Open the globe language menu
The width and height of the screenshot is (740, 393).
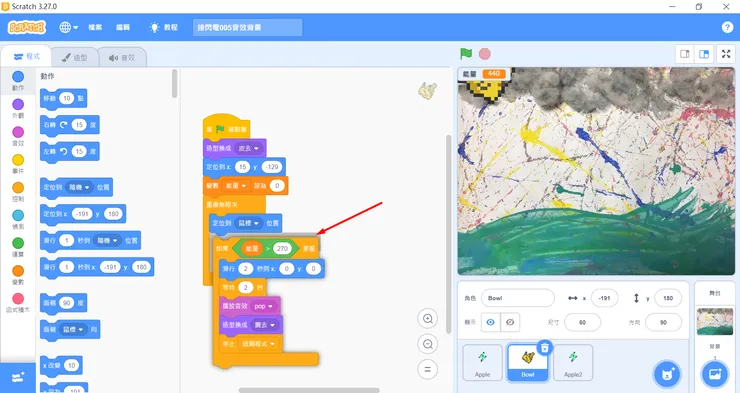68,27
